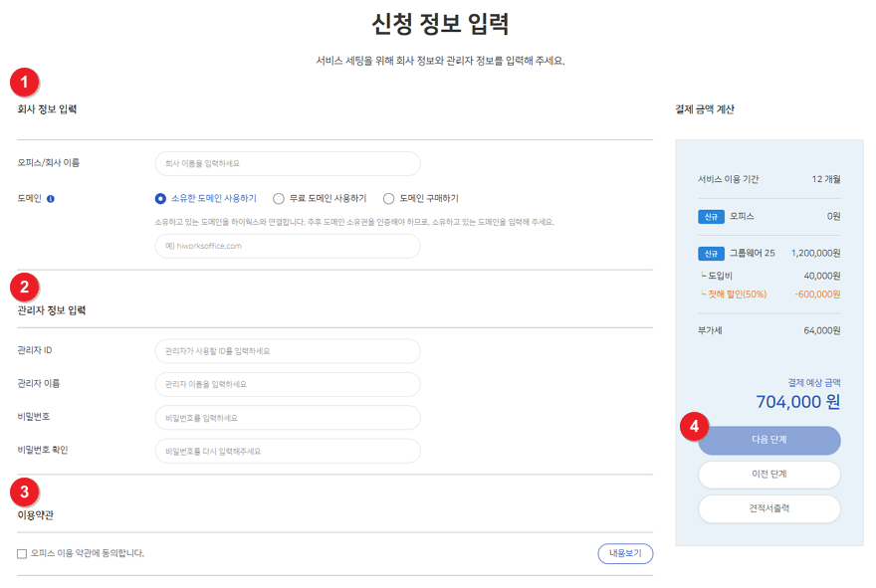This screenshot has height=588, width=876.
Task: Check the 오피스 이용 약관 agreement box
Action: coord(22,553)
